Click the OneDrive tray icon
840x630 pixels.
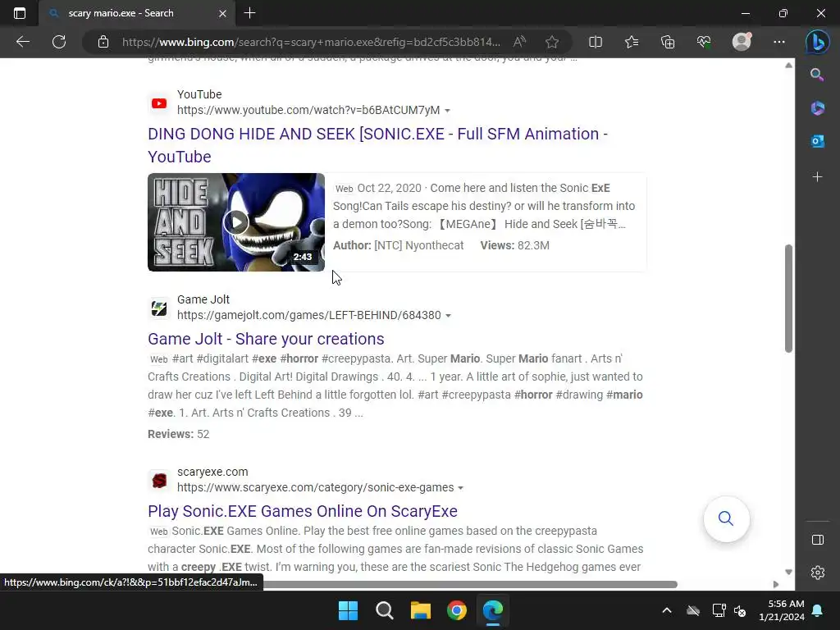693,610
